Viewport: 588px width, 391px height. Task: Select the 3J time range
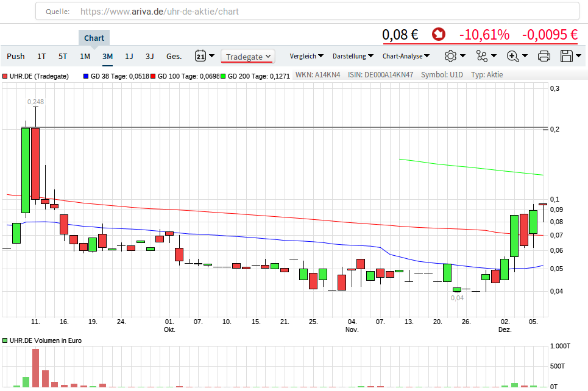tap(150, 56)
